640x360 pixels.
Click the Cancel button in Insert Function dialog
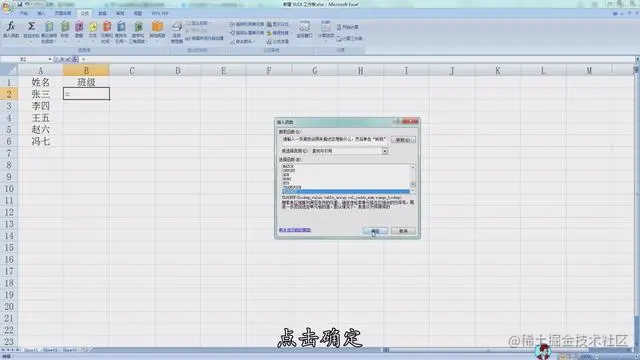click(403, 231)
